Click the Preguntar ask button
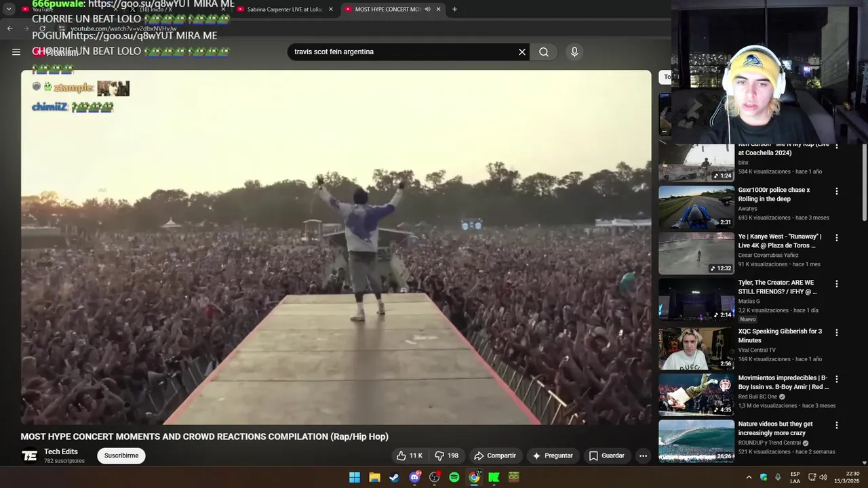 point(553,455)
